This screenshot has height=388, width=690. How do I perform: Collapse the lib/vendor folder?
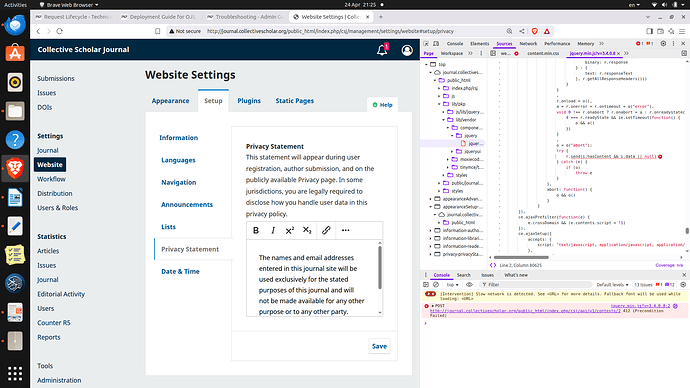coord(444,120)
